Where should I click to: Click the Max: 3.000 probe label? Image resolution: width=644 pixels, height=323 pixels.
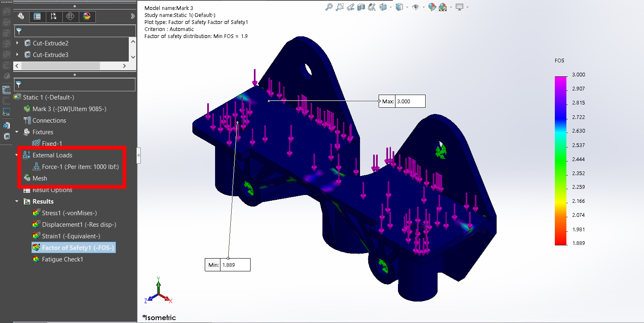tap(402, 101)
